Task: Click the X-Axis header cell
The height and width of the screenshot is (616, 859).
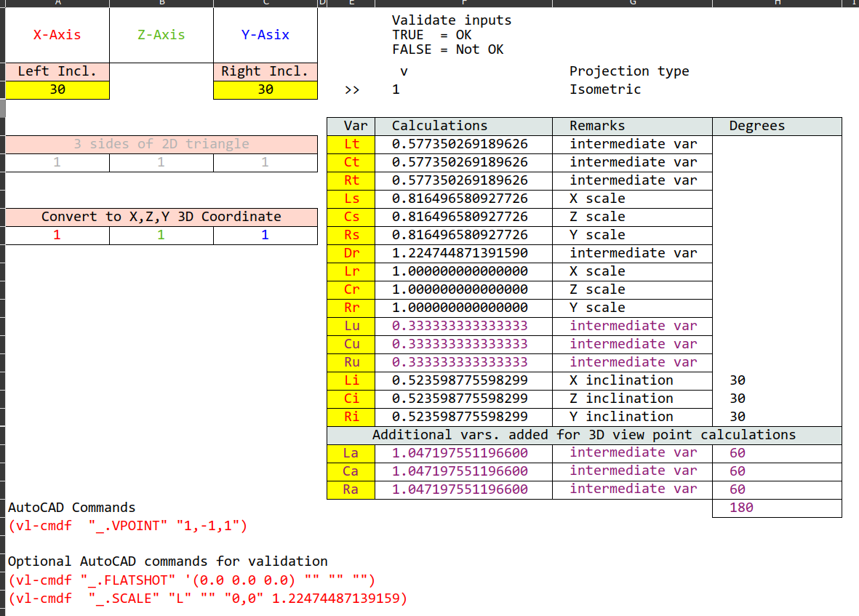Action: click(x=57, y=35)
